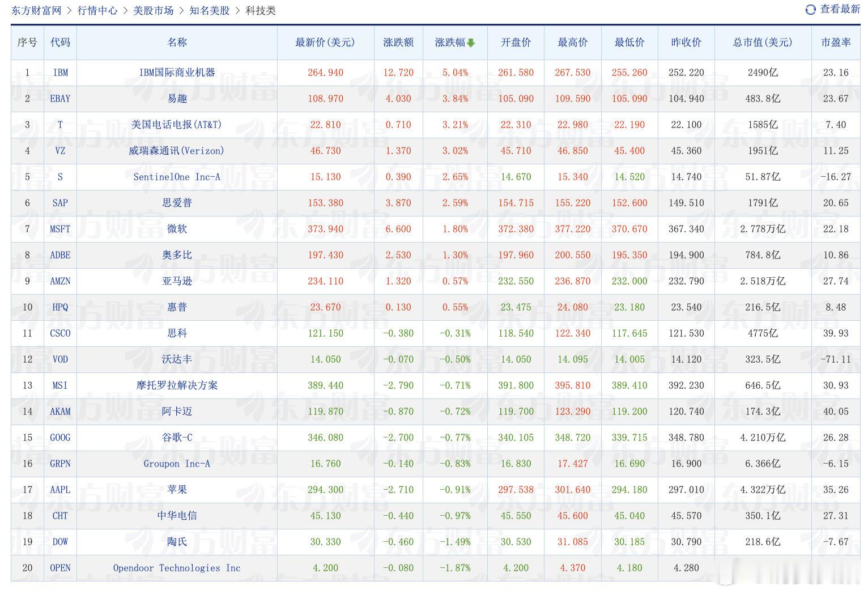Viewport: 868px width, 594px height.
Task: Click the refresh icon beside 查看最新
Action: point(811,10)
